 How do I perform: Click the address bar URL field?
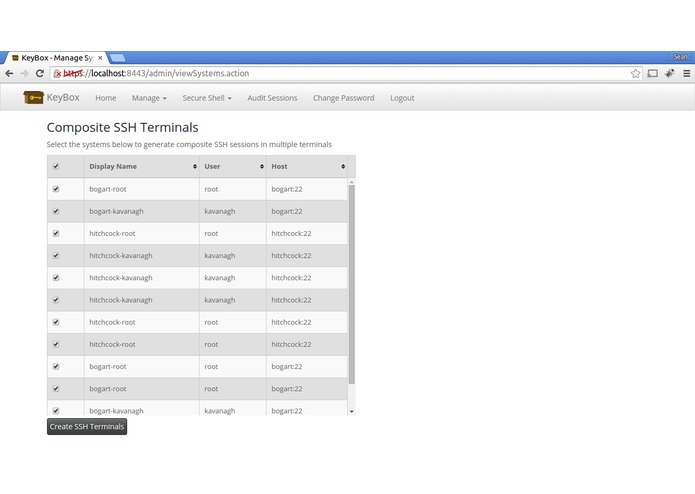(346, 74)
